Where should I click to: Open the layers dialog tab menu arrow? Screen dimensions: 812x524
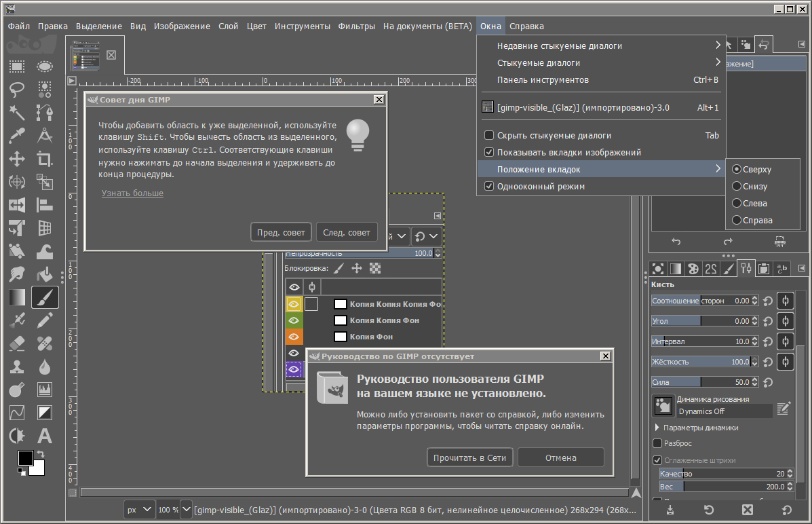click(x=438, y=216)
